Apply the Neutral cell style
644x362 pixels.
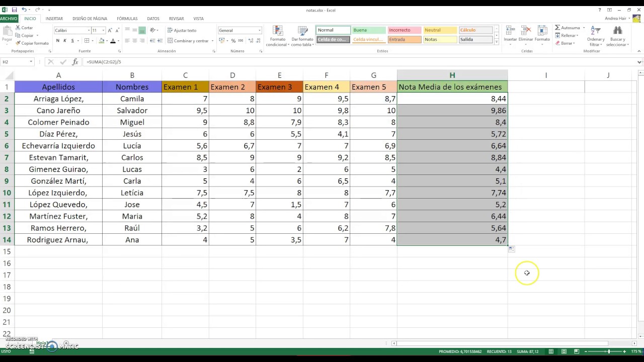coord(440,30)
